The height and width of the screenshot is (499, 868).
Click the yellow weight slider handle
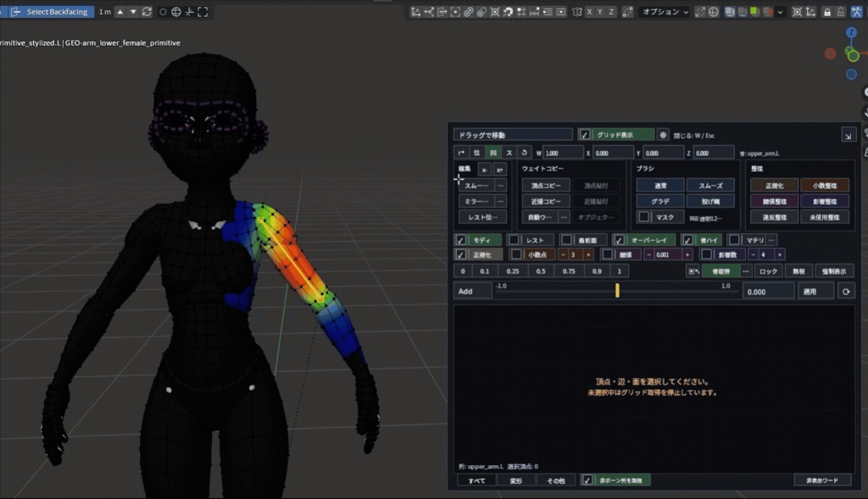pyautogui.click(x=617, y=291)
